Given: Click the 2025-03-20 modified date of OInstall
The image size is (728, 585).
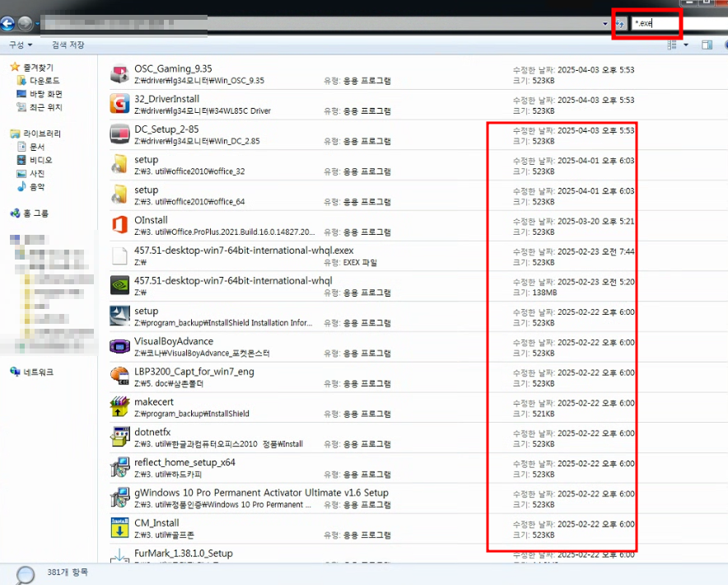Looking at the screenshot, I should pos(596,221).
